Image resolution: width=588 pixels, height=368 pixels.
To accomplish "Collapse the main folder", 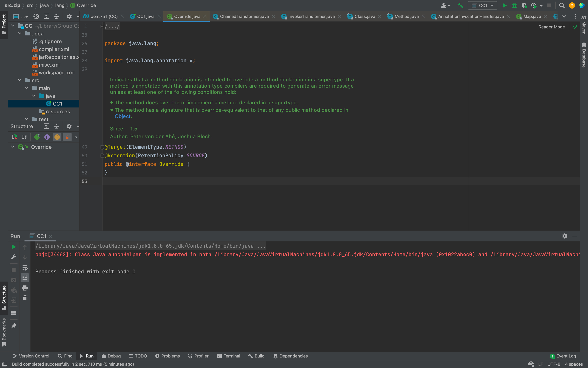I will pos(27,88).
